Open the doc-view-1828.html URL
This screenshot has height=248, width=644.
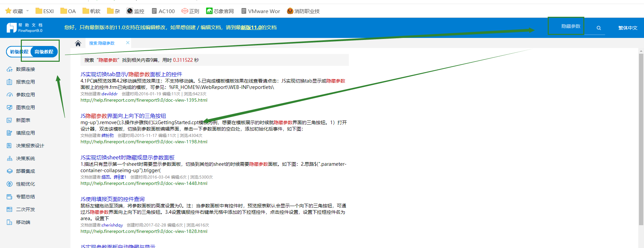144,231
